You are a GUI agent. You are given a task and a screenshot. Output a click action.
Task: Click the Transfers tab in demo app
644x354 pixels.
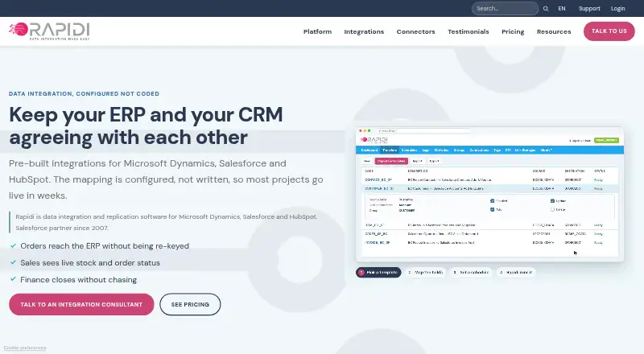390,150
